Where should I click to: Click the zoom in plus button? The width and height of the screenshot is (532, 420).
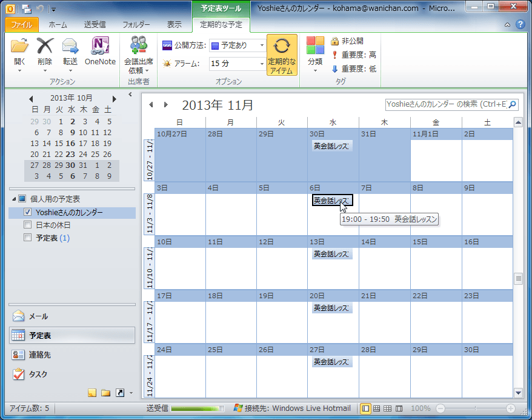tap(510, 408)
